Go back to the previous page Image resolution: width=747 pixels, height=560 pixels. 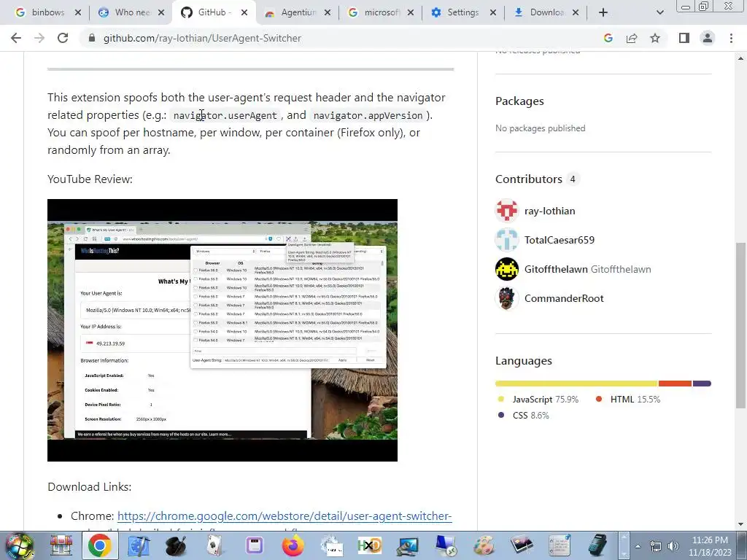[16, 38]
